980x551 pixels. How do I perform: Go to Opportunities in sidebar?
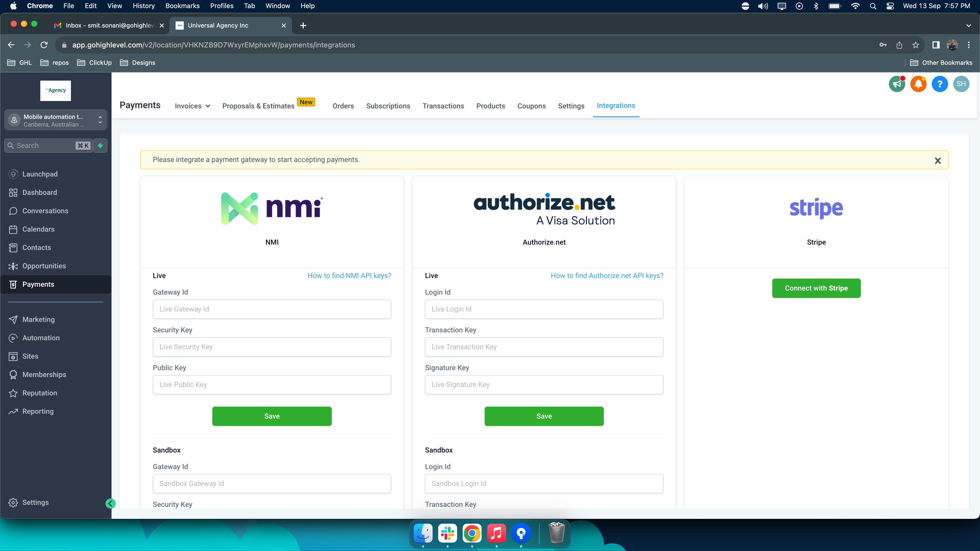click(x=44, y=266)
